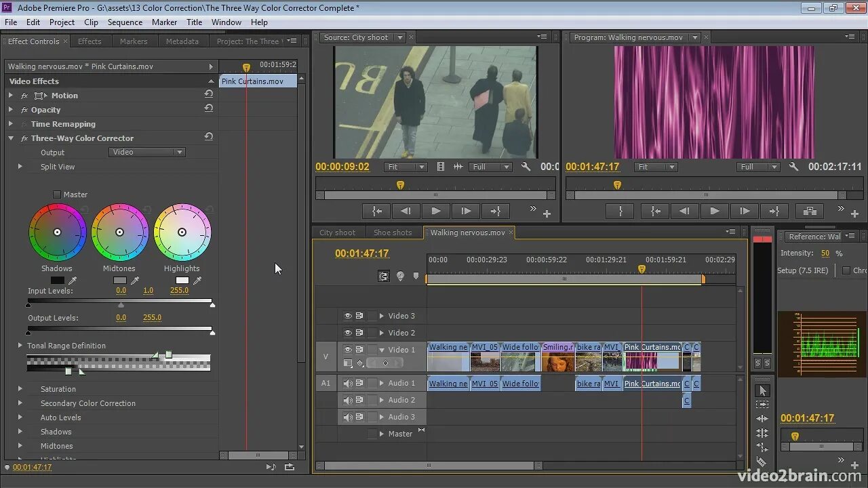Click the Input Levels gray midpoint slider
The width and height of the screenshot is (868, 488).
pos(121,305)
